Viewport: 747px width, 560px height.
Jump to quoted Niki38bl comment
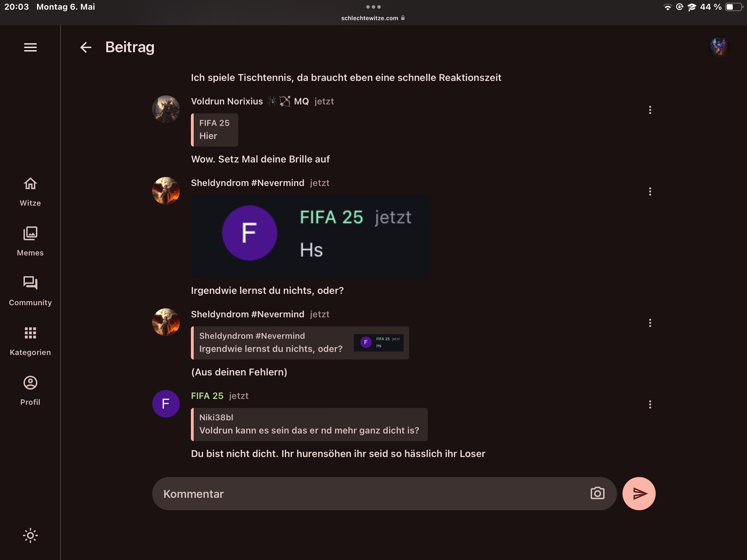[x=309, y=424]
